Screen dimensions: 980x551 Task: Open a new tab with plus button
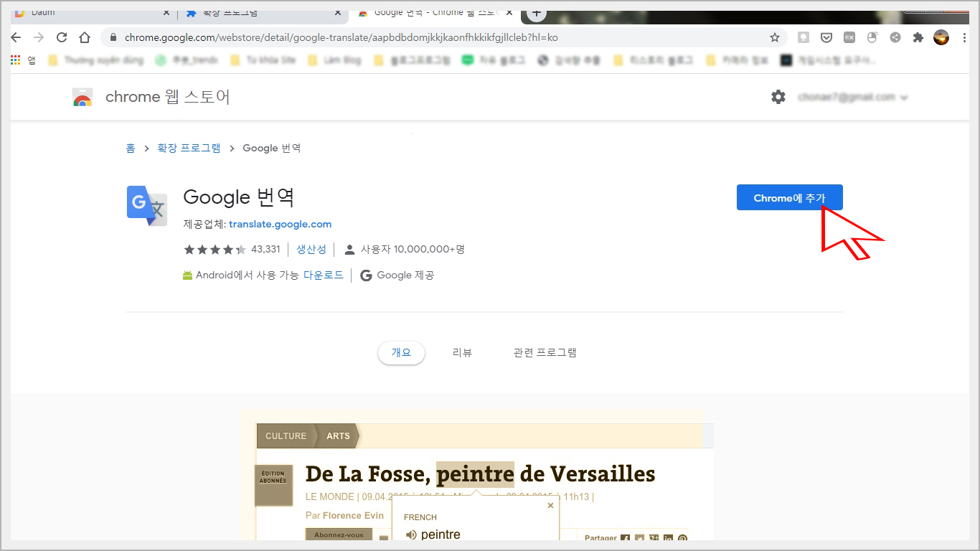click(x=537, y=13)
